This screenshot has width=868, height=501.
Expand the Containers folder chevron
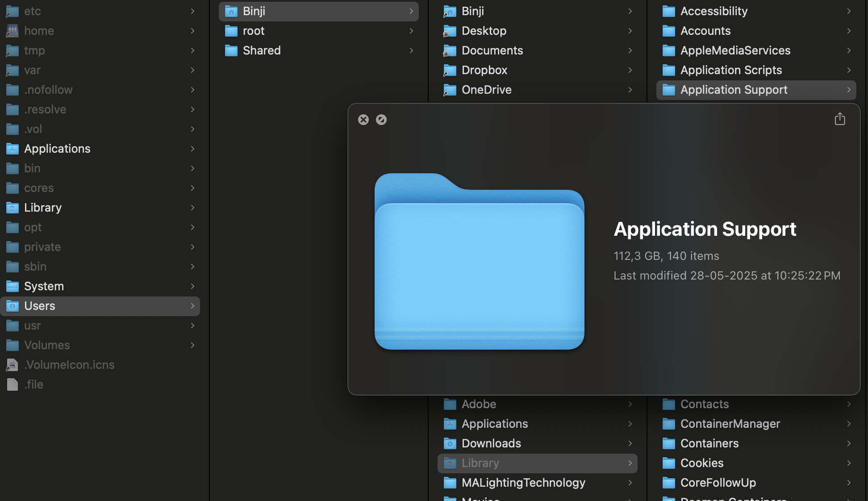pos(848,443)
